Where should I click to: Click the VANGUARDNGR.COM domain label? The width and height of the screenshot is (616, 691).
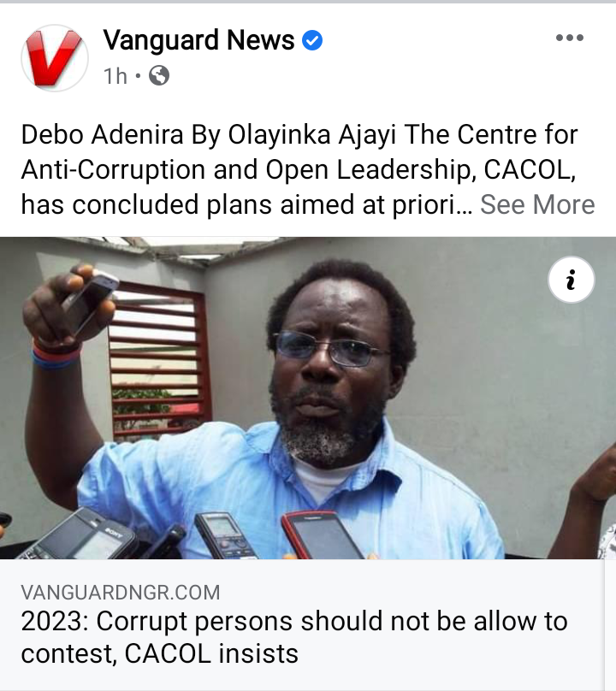[x=121, y=593]
